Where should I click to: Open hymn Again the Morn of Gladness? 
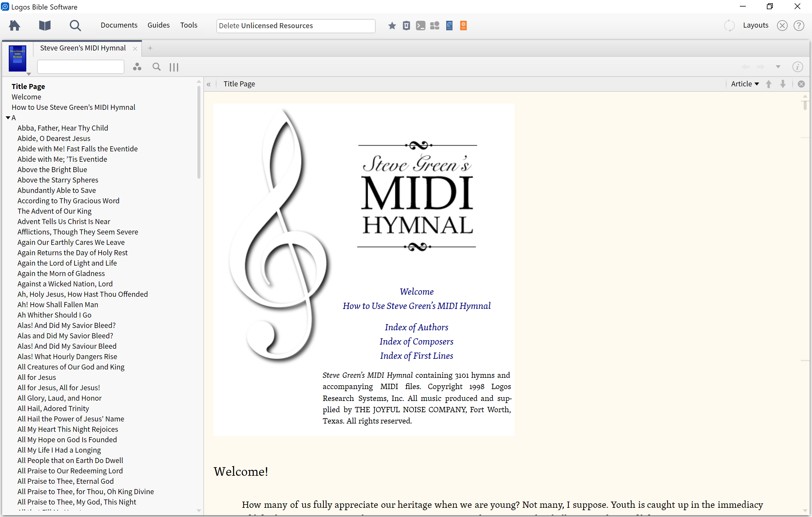click(x=61, y=274)
